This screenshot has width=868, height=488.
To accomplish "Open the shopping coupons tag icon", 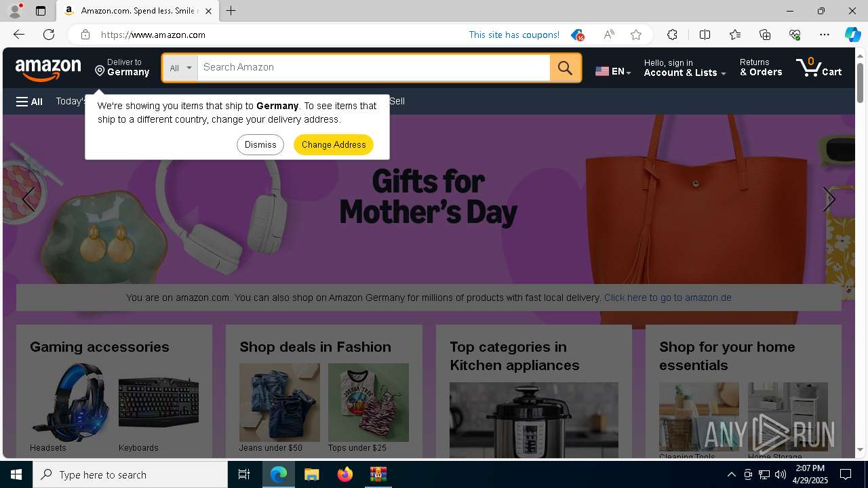I will click(x=577, y=35).
